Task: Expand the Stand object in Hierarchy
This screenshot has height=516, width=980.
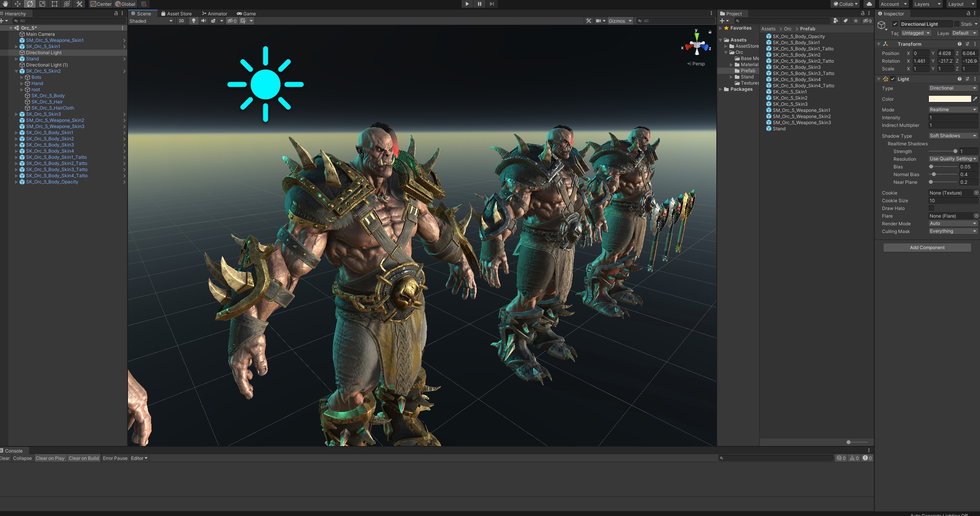Action: (17, 59)
